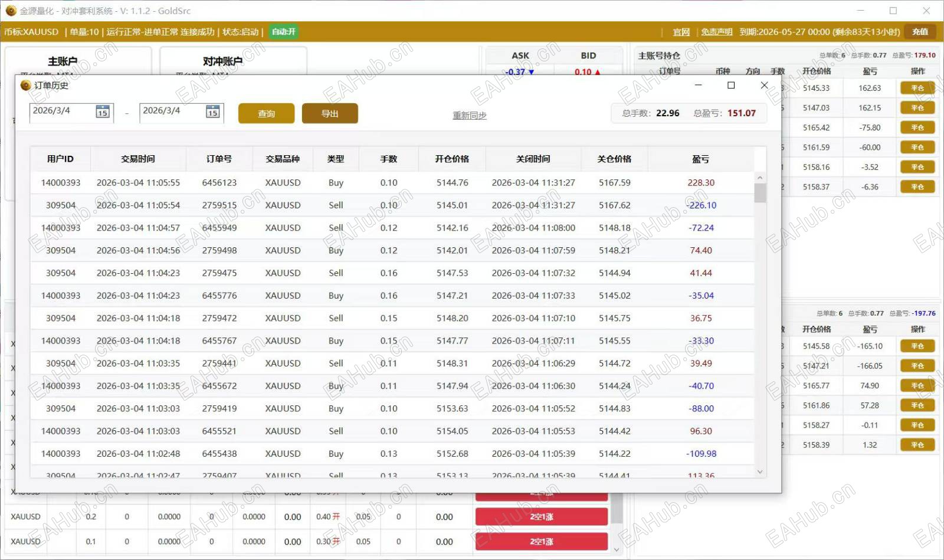Click the 充值 recharge button
Viewport: 944px width, 560px height.
tap(920, 32)
